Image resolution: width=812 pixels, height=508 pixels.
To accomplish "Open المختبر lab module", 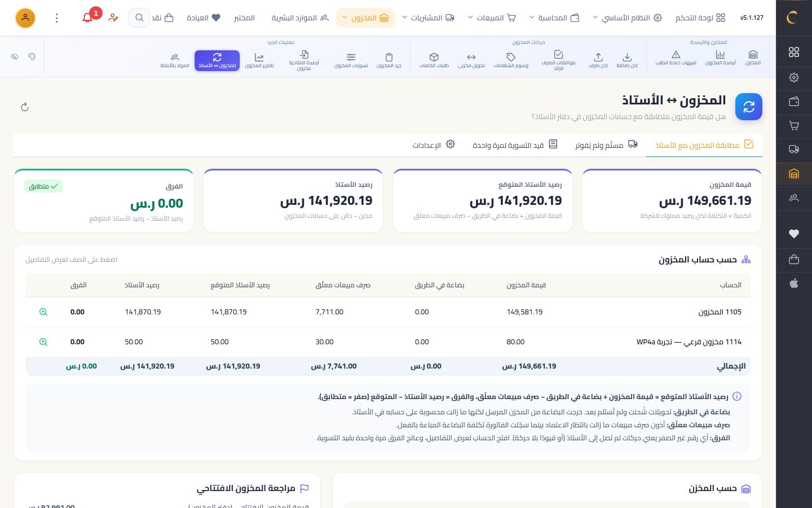I will (x=244, y=18).
